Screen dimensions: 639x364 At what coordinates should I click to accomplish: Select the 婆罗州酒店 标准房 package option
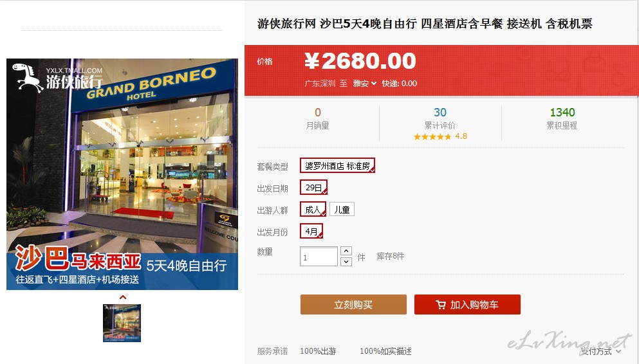[x=337, y=166]
